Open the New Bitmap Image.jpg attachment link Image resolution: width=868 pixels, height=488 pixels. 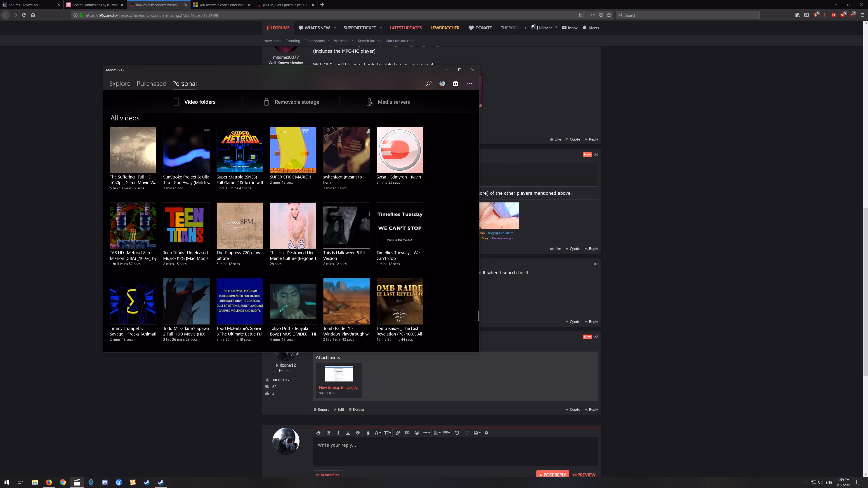click(x=338, y=387)
